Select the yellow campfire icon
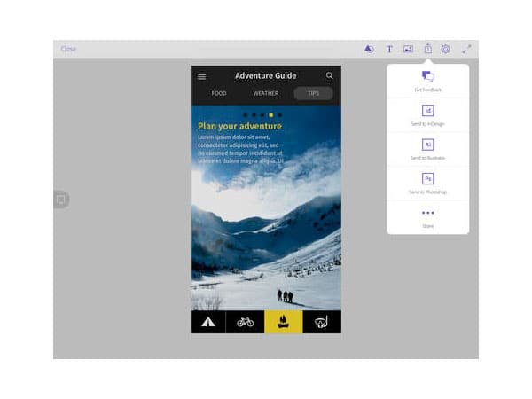Viewport: 532px width, 399px height. (x=283, y=322)
